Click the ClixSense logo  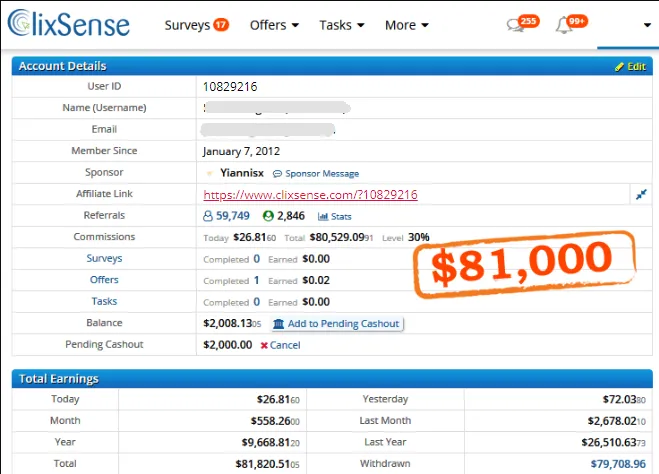tap(69, 24)
